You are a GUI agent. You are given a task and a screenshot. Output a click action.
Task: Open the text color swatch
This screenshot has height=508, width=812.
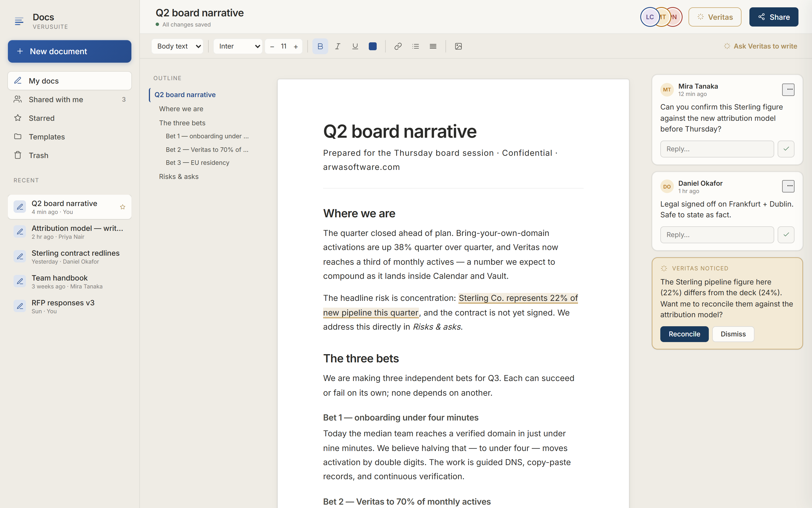click(x=372, y=46)
